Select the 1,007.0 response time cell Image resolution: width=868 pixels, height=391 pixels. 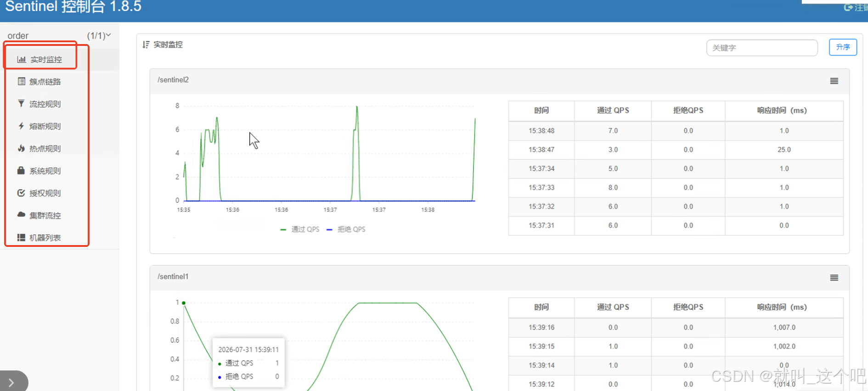click(x=784, y=327)
